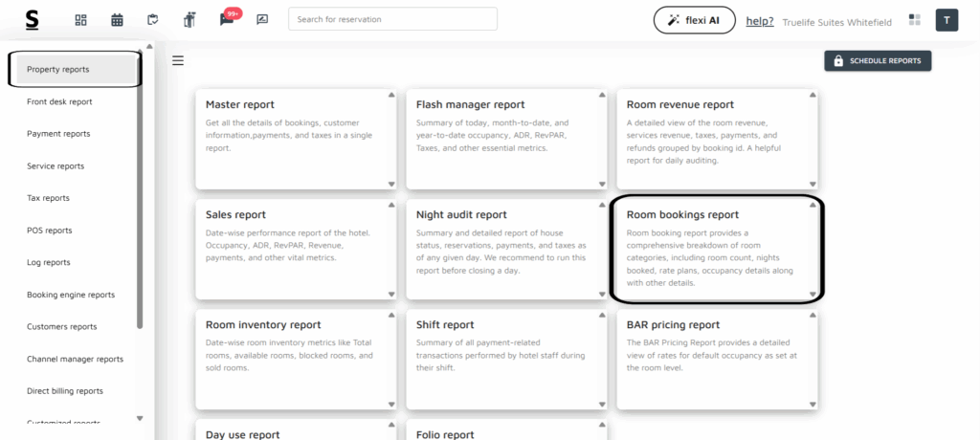Open the T user profile avatar
Screen dimensions: 980x440
(947, 20)
